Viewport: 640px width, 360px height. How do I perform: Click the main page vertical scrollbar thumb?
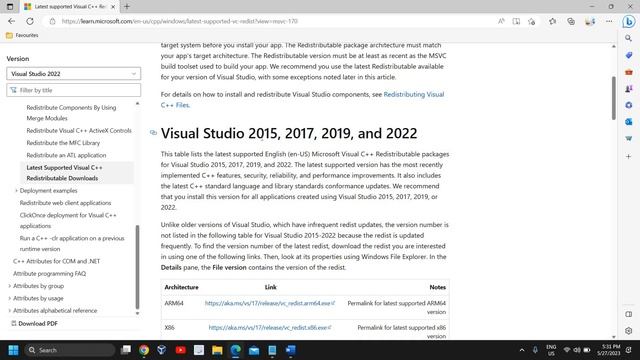(613, 98)
